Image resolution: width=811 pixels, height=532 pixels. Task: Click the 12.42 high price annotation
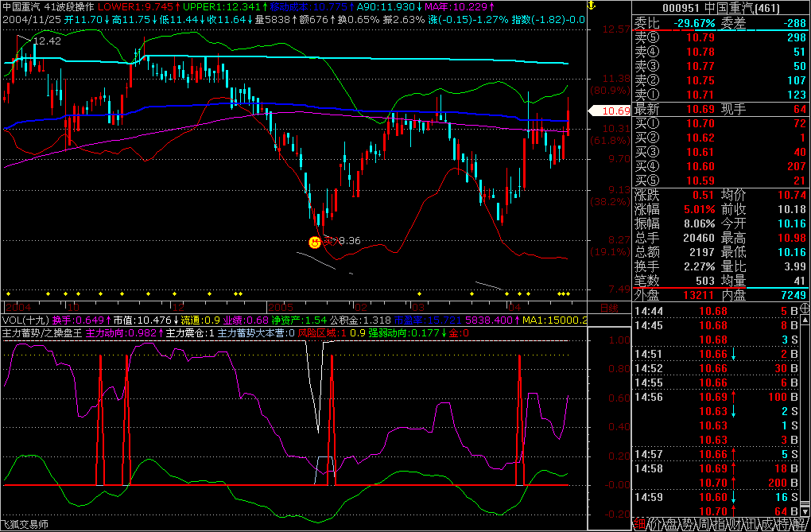click(47, 41)
